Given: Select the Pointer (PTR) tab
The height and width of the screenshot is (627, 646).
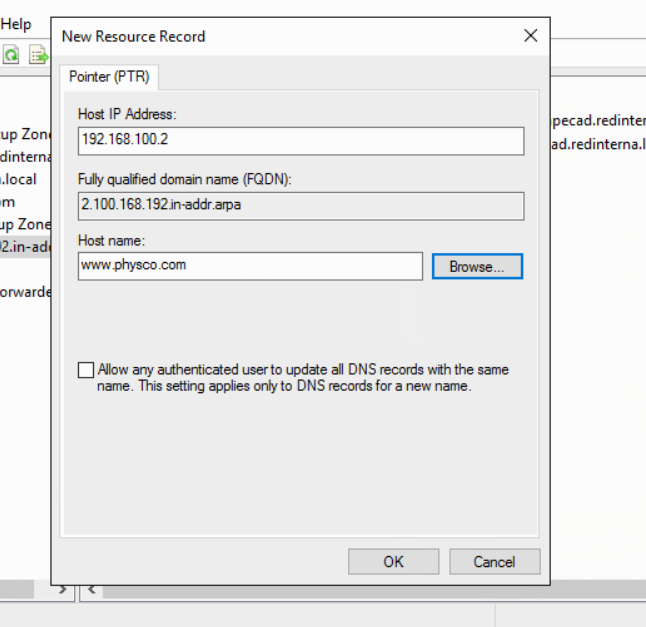Looking at the screenshot, I should pos(109,77).
